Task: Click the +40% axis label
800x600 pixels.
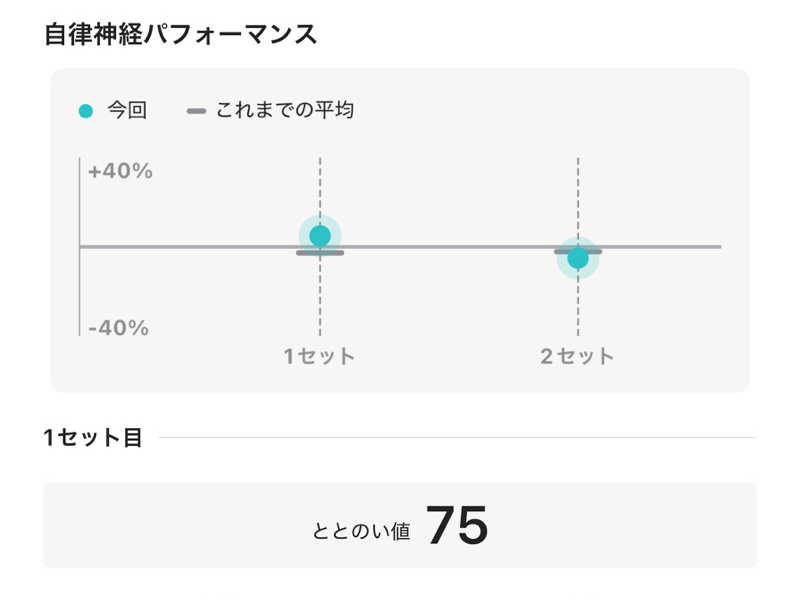Action: 120,172
